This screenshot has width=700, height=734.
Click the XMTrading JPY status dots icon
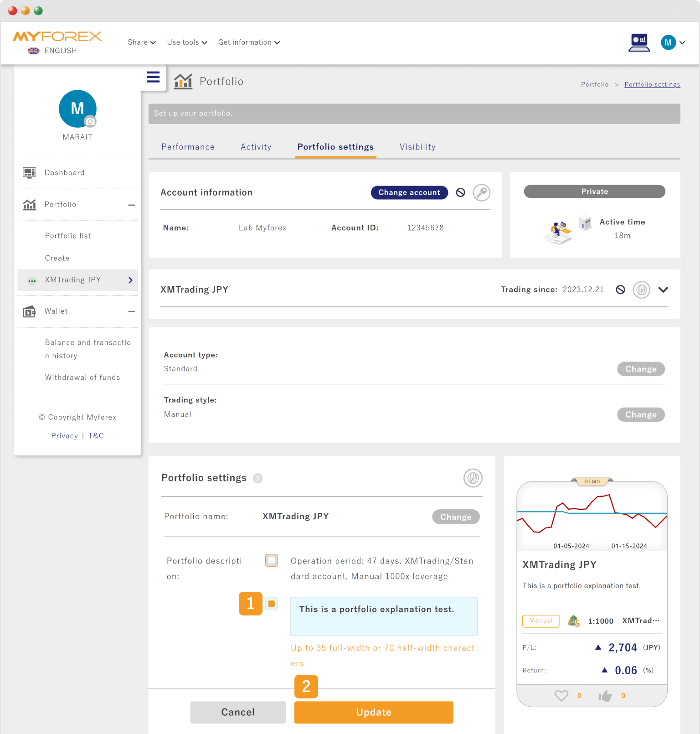pos(32,281)
